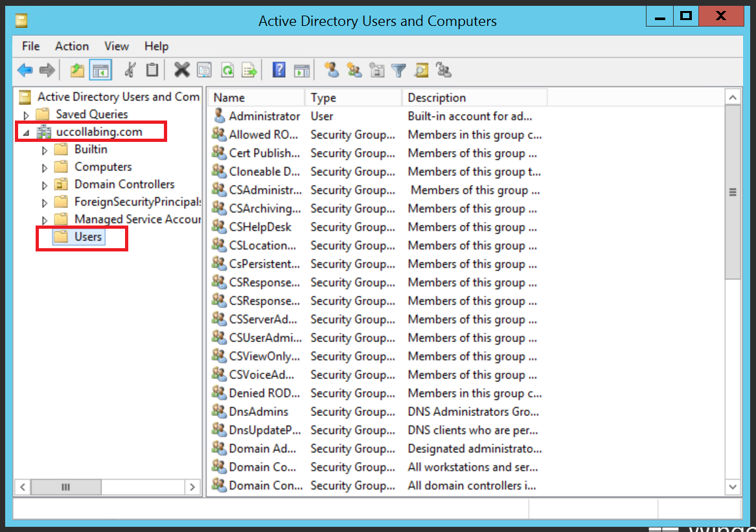The height and width of the screenshot is (532, 756).
Task: Select the 'Domain Ad...' group
Action: 378,448
